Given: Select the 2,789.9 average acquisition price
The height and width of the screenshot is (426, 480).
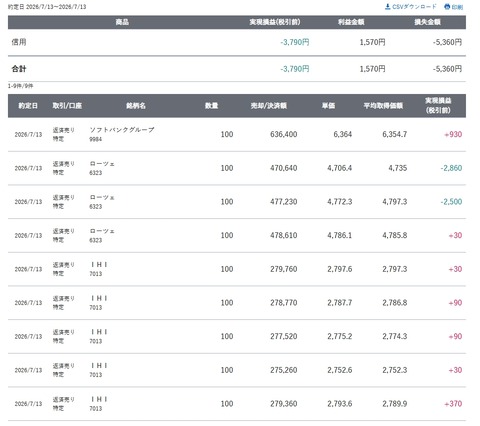Looking at the screenshot, I should [x=394, y=404].
